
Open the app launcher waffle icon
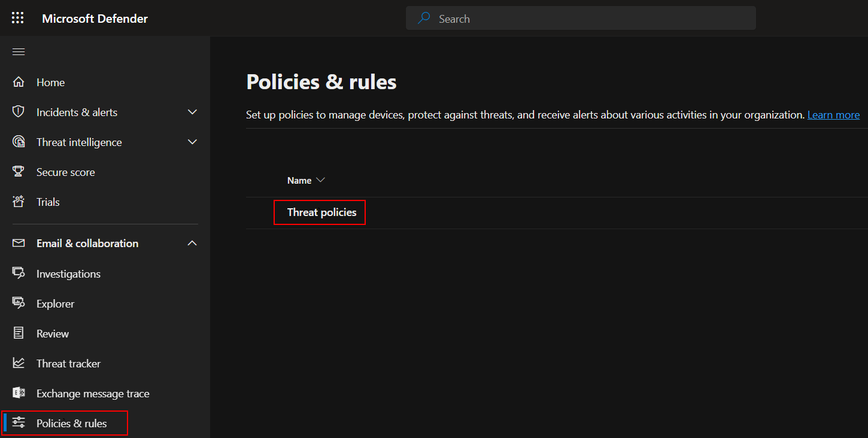(18, 18)
